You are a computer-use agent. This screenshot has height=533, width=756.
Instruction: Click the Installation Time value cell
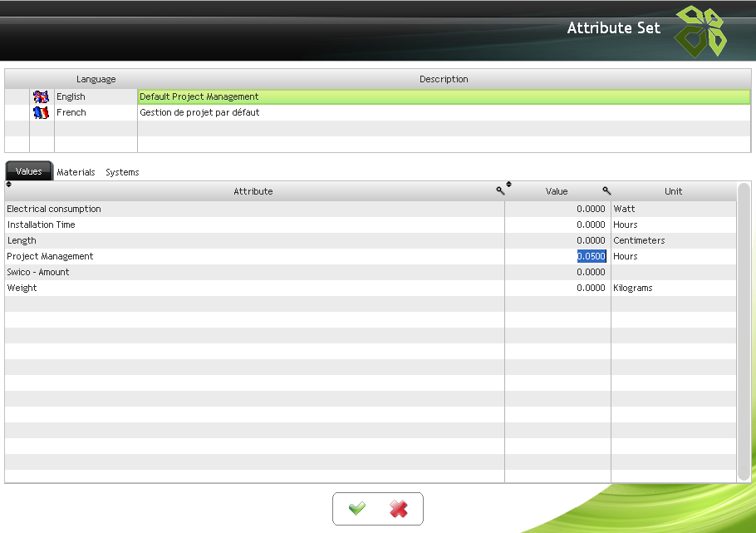tap(557, 225)
